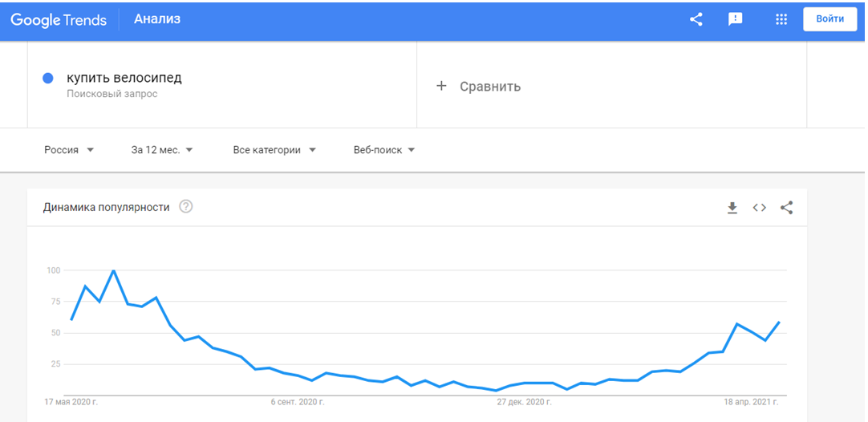The image size is (868, 422).
Task: Download the chart data as CSV
Action: click(x=732, y=208)
